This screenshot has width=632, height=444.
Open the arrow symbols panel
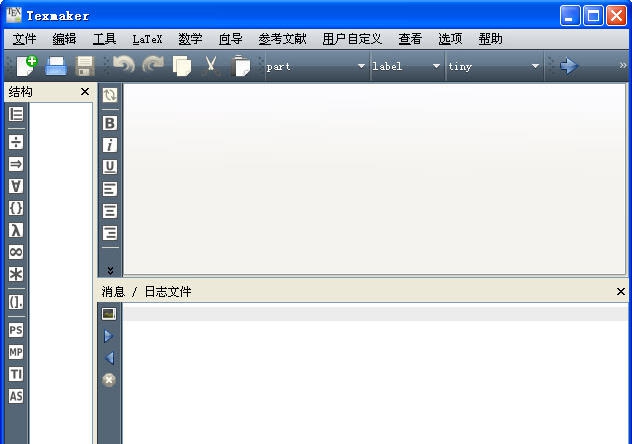click(16, 164)
